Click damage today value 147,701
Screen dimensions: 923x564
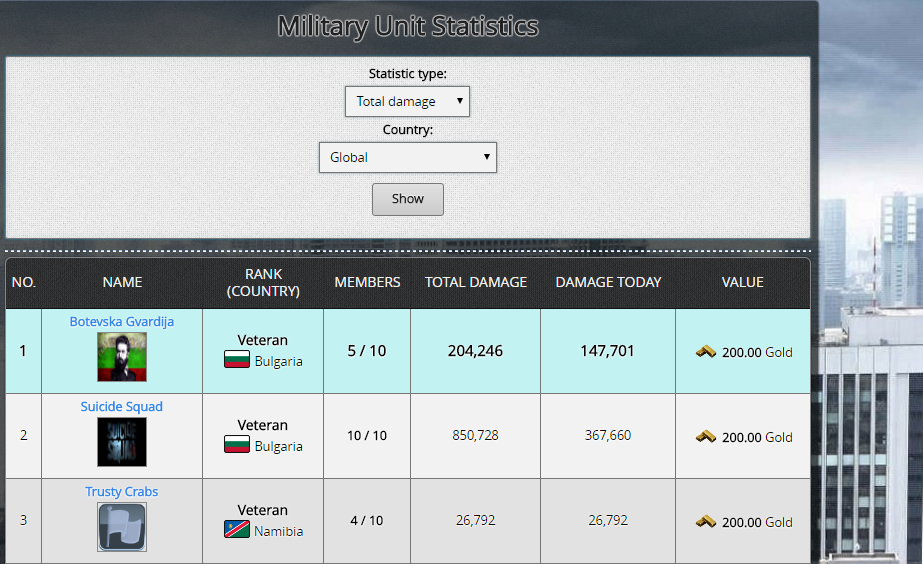607,351
